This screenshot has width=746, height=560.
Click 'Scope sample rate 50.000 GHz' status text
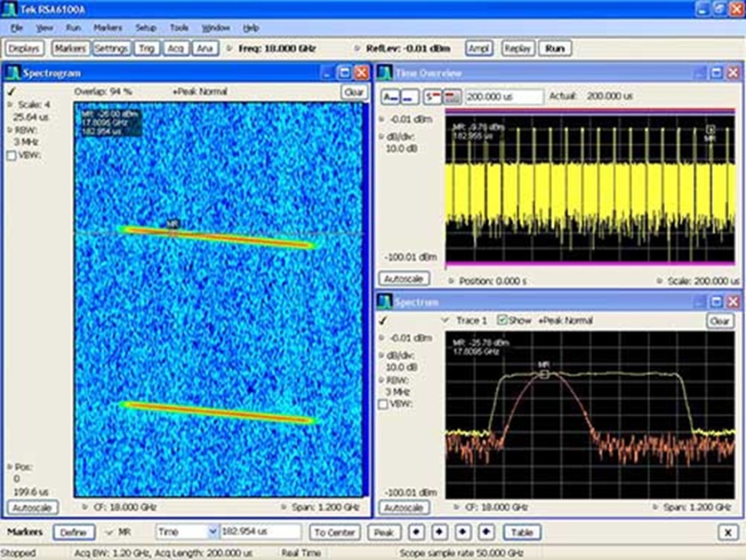coord(461,553)
